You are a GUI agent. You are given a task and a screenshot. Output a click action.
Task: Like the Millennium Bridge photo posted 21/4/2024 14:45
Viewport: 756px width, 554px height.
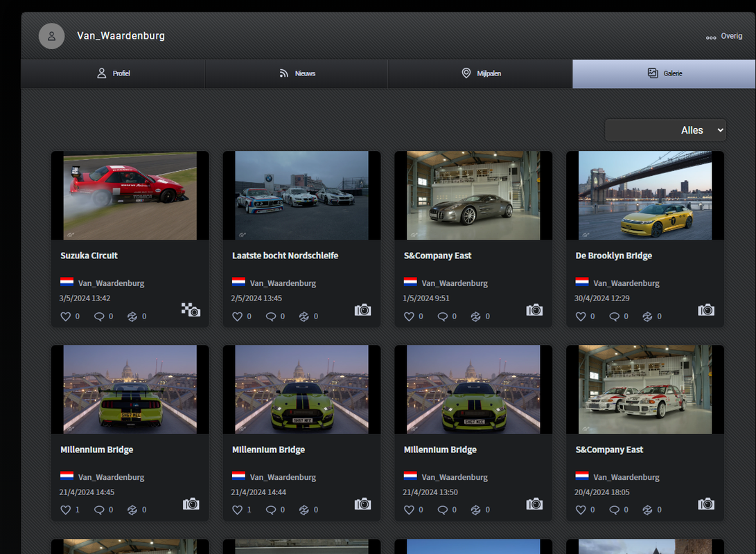(66, 510)
